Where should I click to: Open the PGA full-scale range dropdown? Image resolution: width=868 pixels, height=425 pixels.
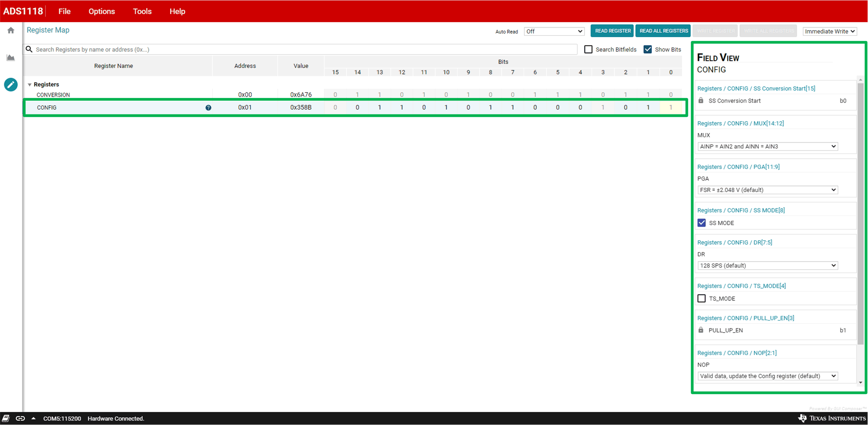tap(768, 190)
